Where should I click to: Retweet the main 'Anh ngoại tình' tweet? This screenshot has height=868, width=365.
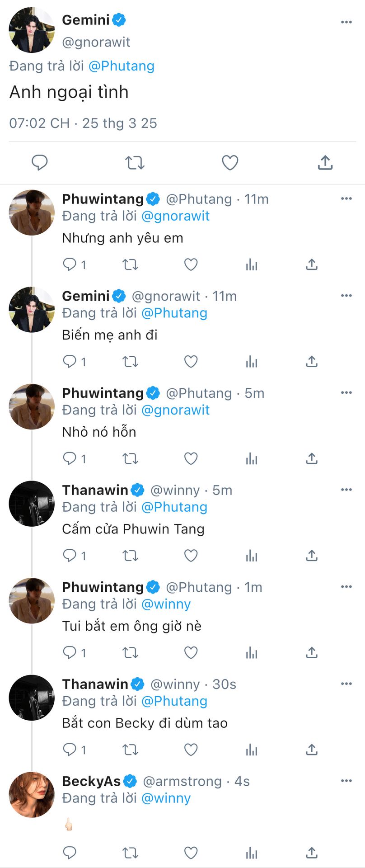point(135,163)
